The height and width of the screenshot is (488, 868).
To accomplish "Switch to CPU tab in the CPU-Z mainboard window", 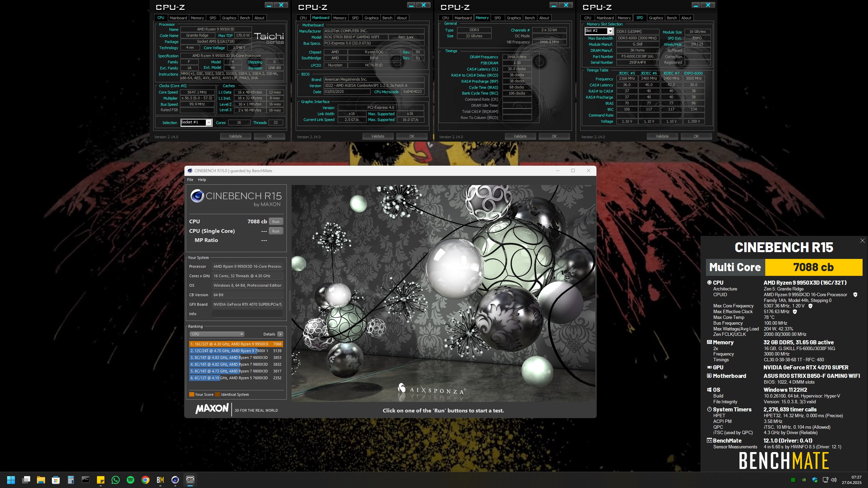I will (x=303, y=18).
